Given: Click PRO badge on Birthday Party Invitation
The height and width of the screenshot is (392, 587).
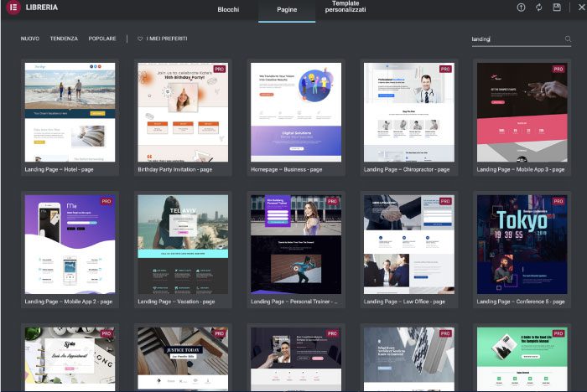Looking at the screenshot, I should point(220,69).
